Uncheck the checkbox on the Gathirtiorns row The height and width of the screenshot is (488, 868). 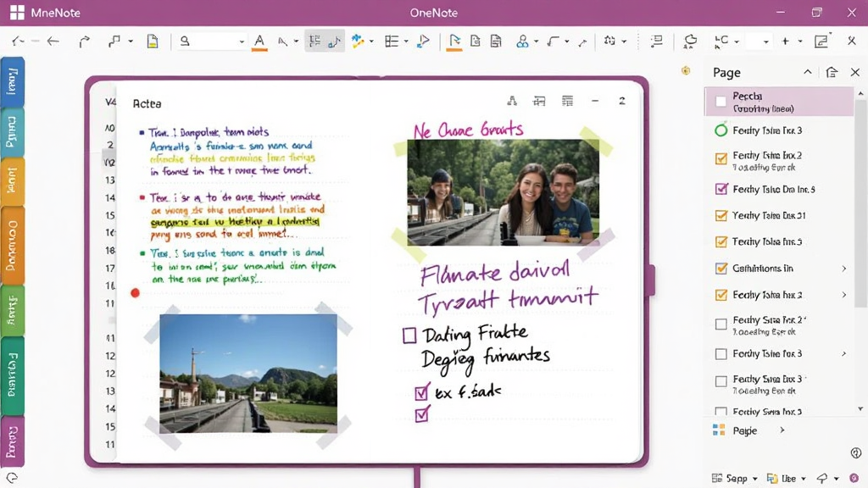[x=721, y=269]
